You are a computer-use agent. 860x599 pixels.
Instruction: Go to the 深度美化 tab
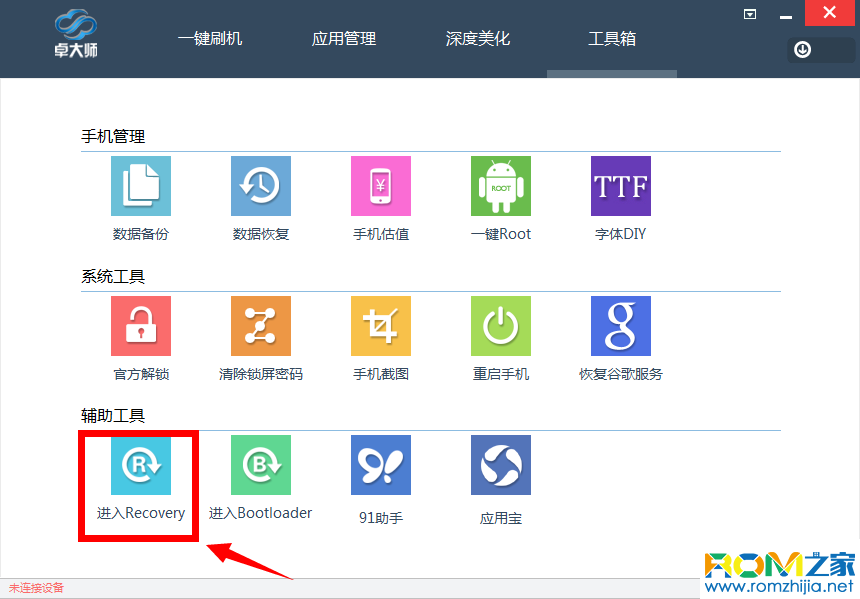[478, 38]
